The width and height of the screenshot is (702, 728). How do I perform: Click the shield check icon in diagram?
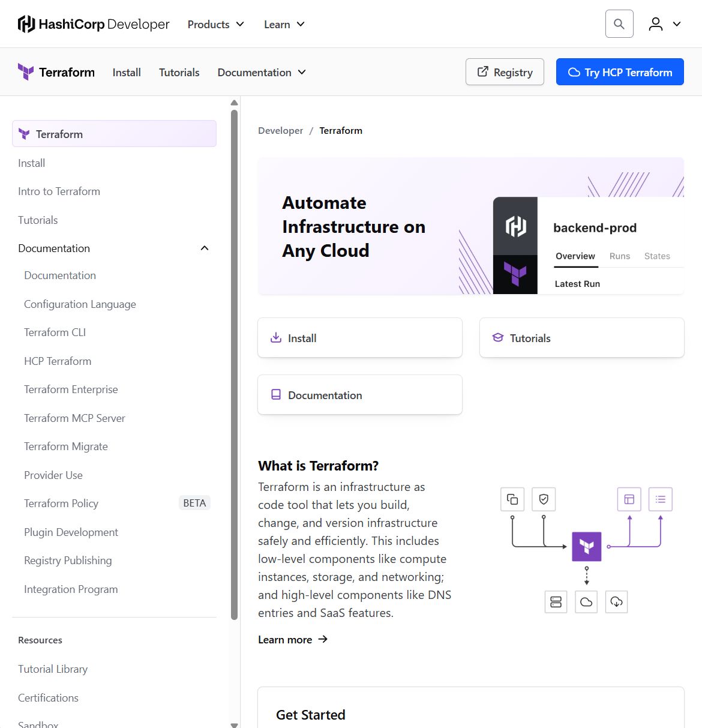(544, 499)
